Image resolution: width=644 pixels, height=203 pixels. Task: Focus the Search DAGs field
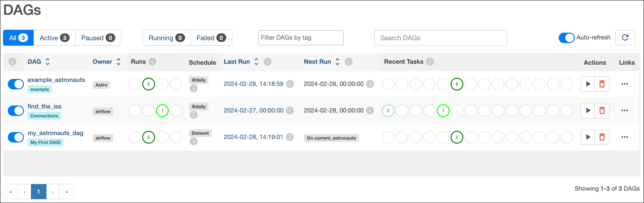click(440, 38)
